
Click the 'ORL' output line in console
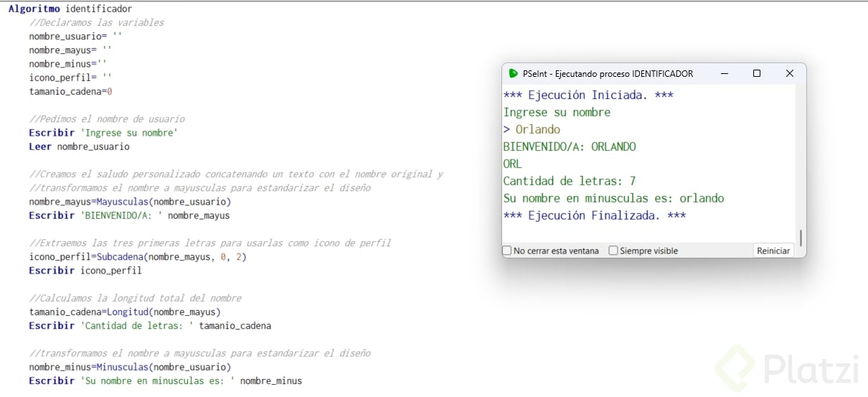pos(513,164)
